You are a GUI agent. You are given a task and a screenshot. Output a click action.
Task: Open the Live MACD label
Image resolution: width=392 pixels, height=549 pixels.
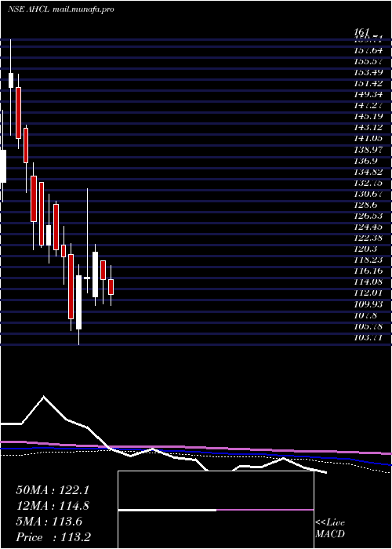[330, 529]
